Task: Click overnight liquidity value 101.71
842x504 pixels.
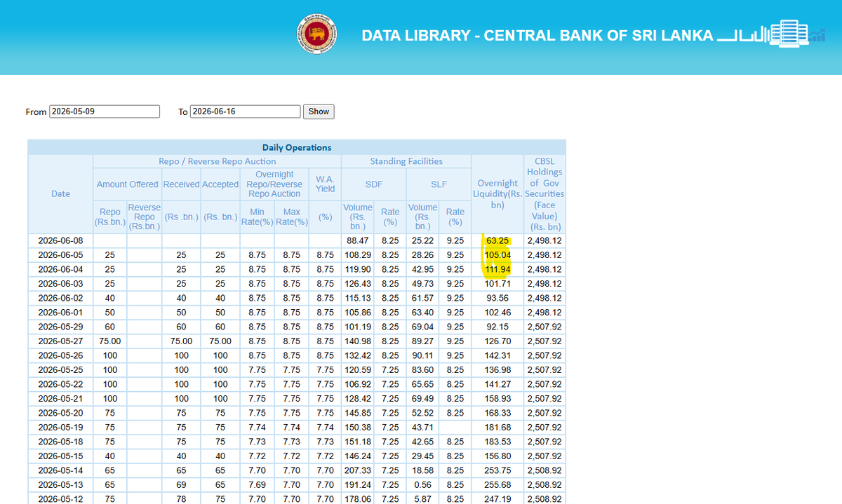Action: click(497, 284)
